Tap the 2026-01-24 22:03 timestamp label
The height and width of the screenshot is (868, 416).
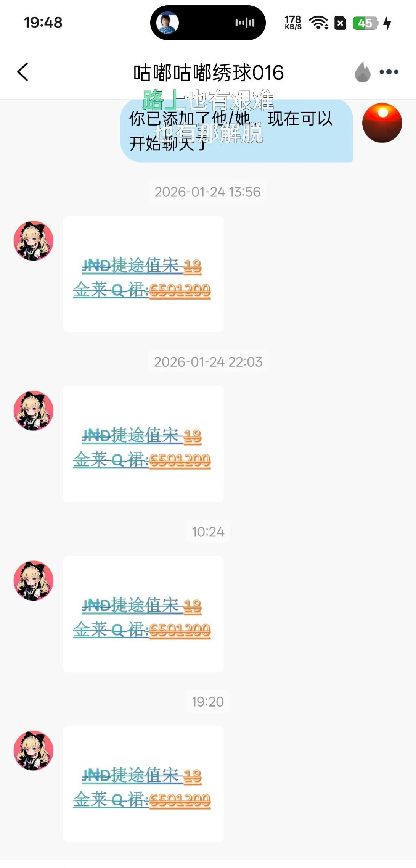pyautogui.click(x=208, y=362)
